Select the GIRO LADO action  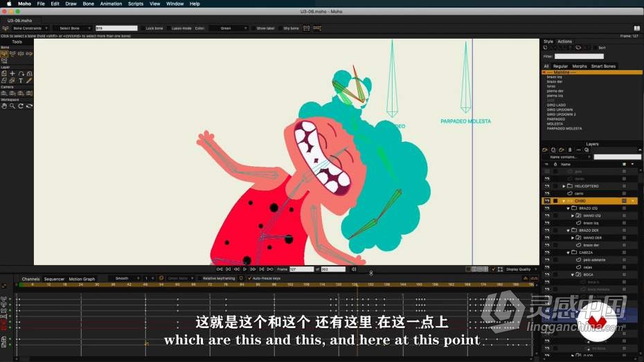pyautogui.click(x=556, y=105)
